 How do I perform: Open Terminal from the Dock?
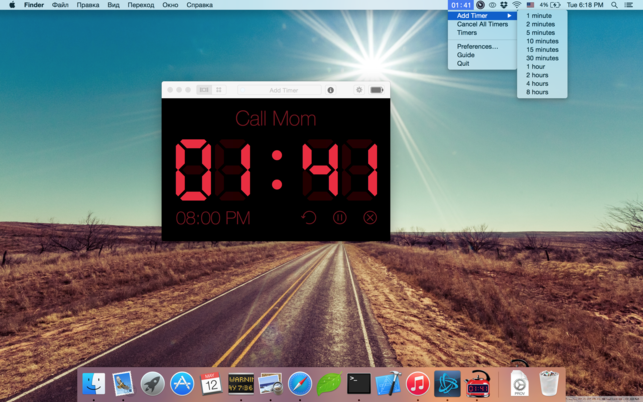pos(359,384)
